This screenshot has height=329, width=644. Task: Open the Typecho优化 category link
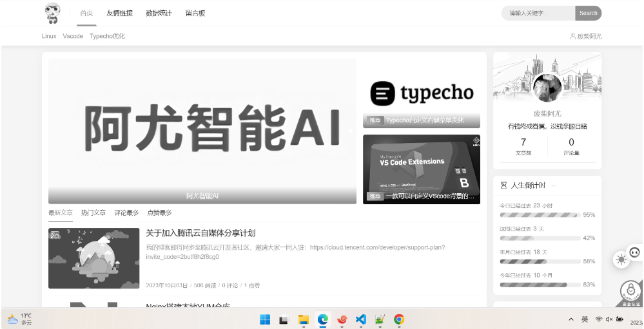[x=107, y=36]
